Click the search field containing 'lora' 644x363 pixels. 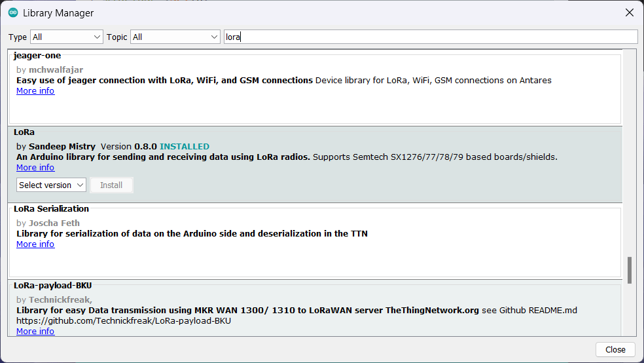[x=431, y=37]
